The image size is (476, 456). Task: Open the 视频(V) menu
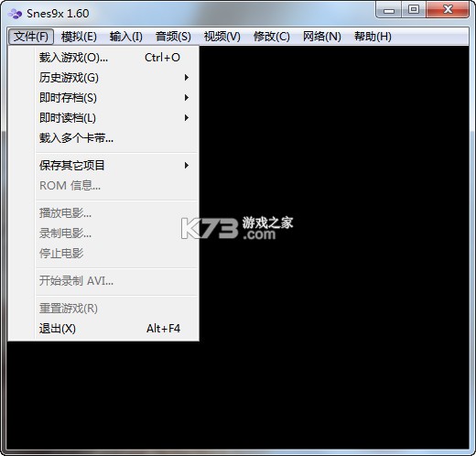222,37
